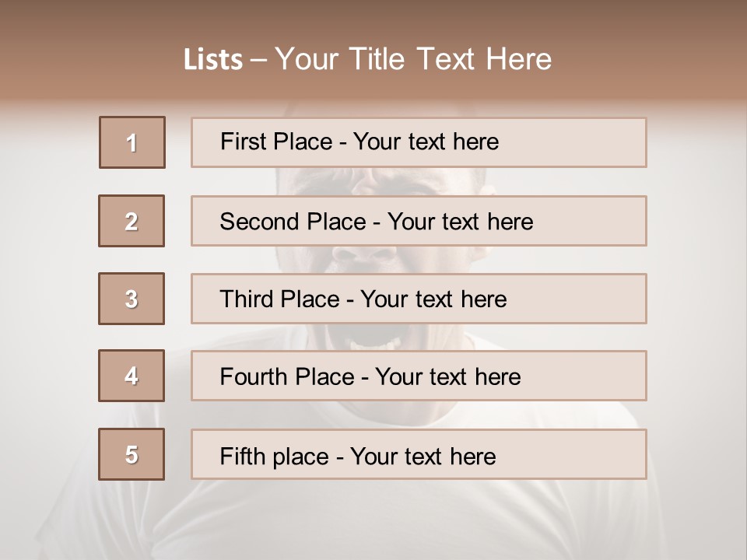This screenshot has height=560, width=747.
Task: Select the number 5 box
Action: pos(132,454)
